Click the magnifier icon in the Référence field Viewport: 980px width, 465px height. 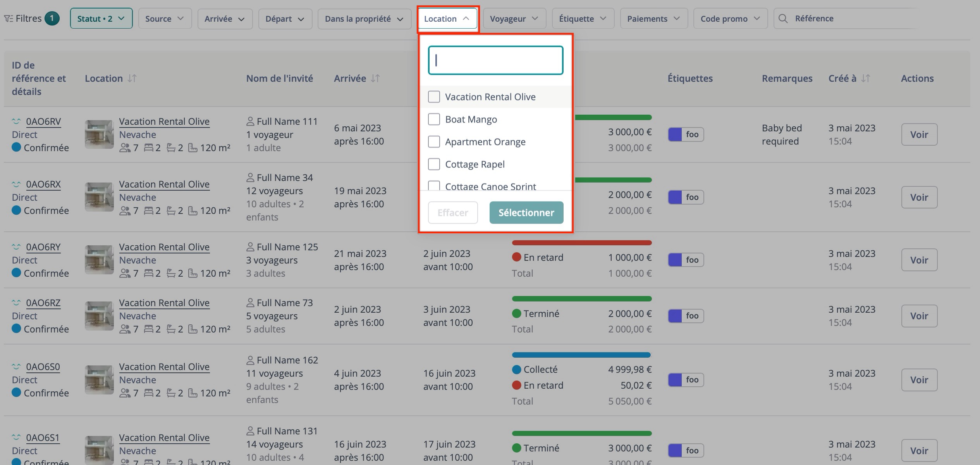coord(783,18)
